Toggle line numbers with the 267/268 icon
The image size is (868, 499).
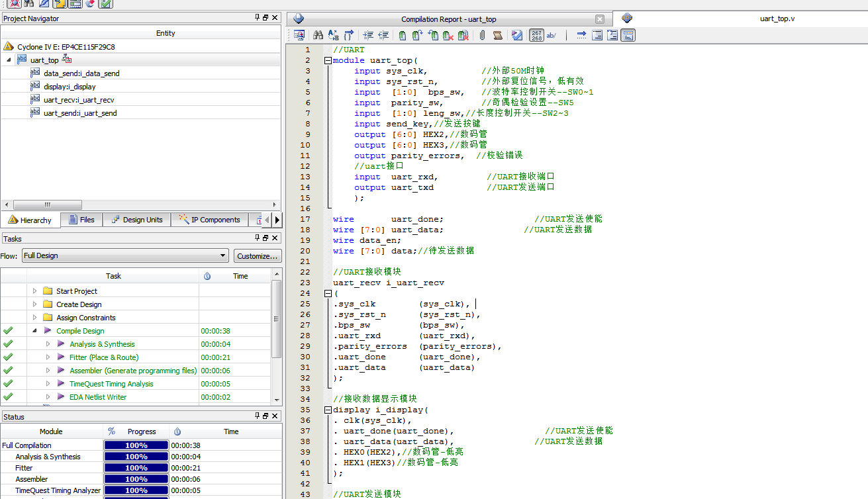pos(536,35)
